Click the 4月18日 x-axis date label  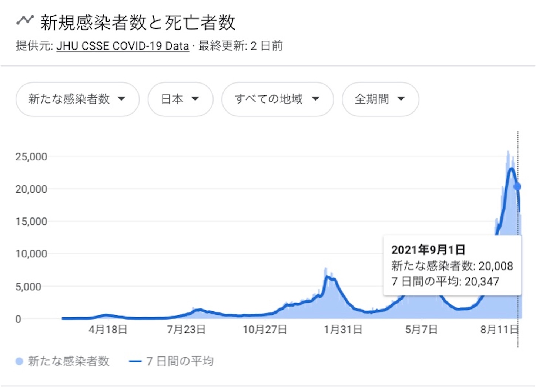(108, 329)
